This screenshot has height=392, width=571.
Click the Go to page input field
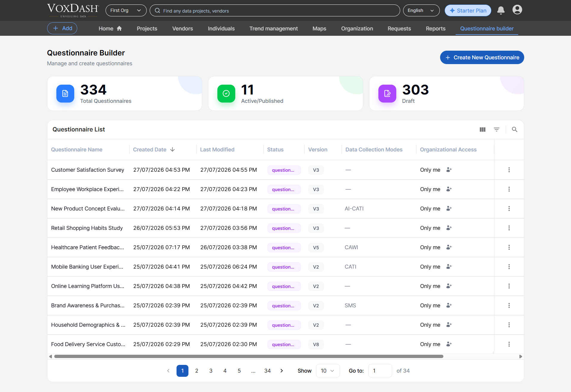click(x=380, y=371)
